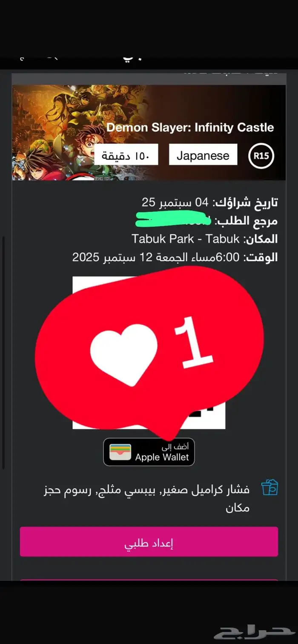
Task: Tap the Tabuk Park - Tabuk location text
Action: (186, 239)
